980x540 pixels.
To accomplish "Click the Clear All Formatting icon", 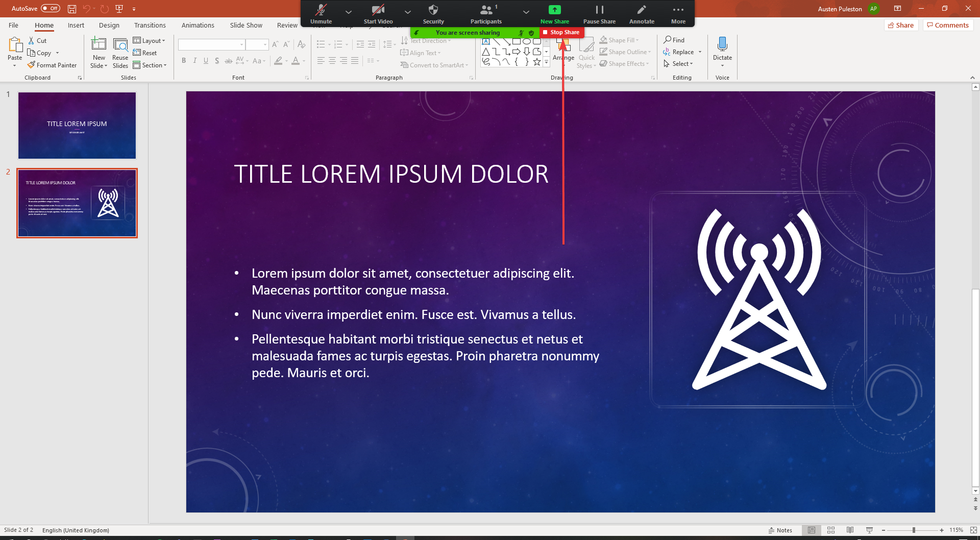I will click(301, 44).
